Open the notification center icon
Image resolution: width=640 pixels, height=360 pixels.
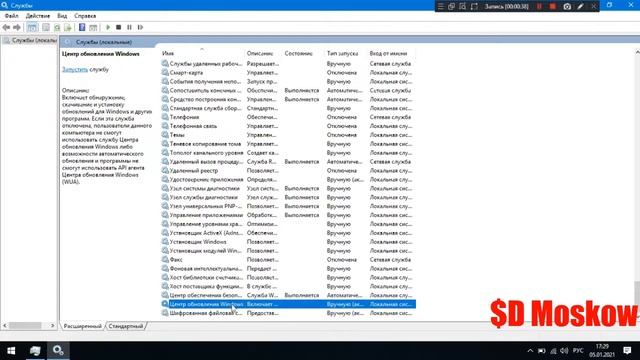point(627,351)
